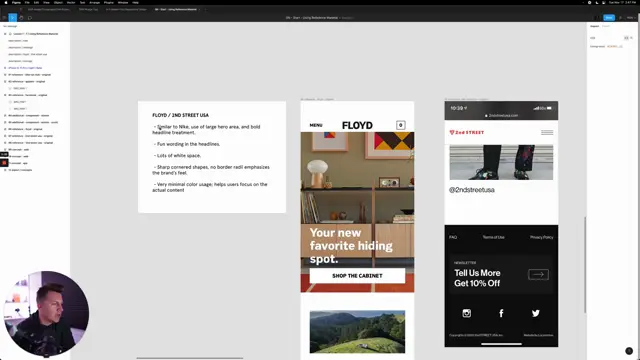Click the Twitter icon in the footer
This screenshot has width=640, height=360.
[x=536, y=313]
